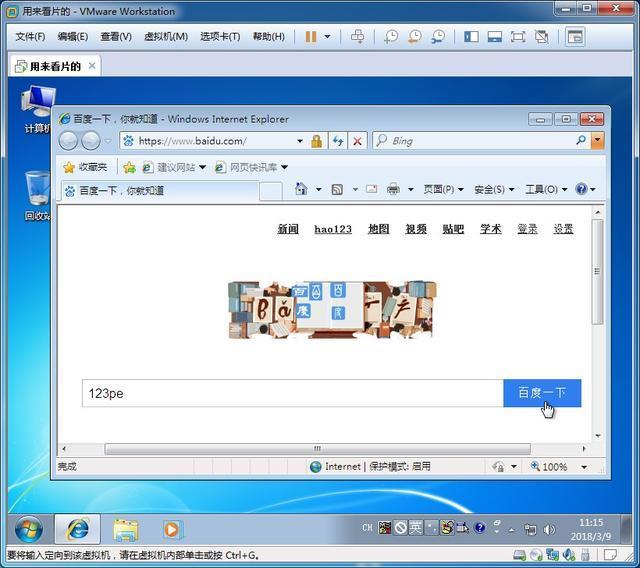Open the 编辑(E) menu in VMware
Image resolution: width=640 pixels, height=568 pixels.
pyautogui.click(x=73, y=37)
